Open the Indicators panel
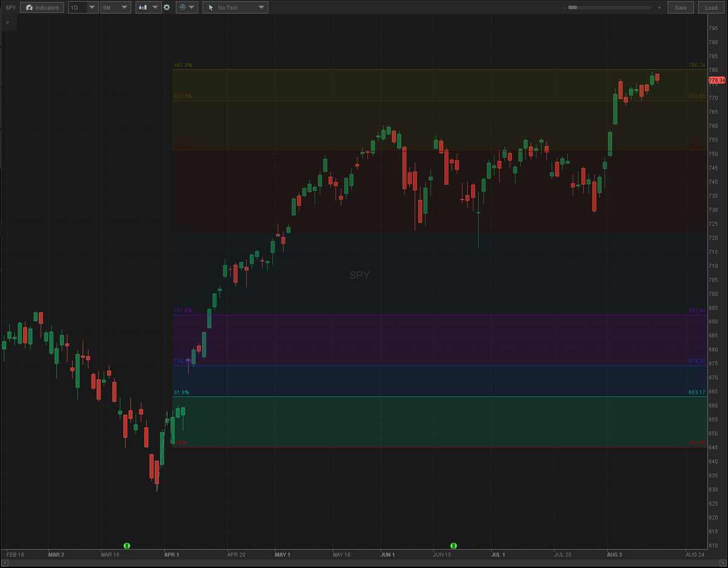Viewport: 728px width, 568px height. click(42, 7)
